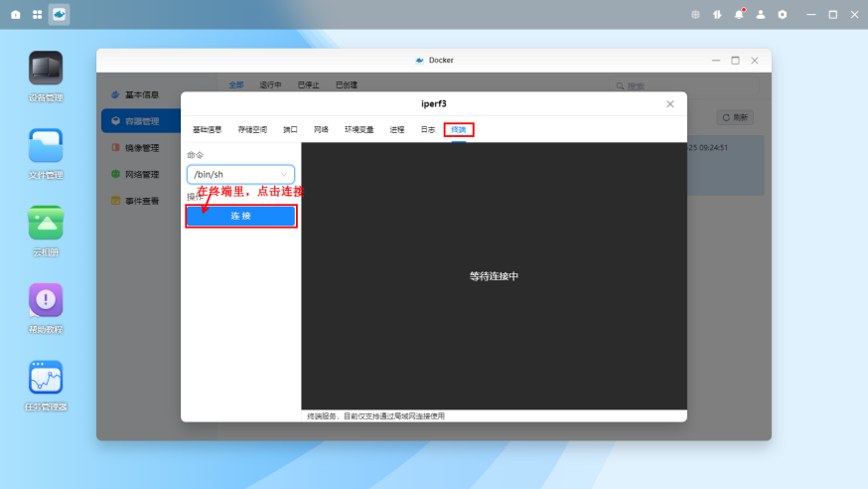
Task: Select 存储空间 storage tab
Action: (x=252, y=129)
